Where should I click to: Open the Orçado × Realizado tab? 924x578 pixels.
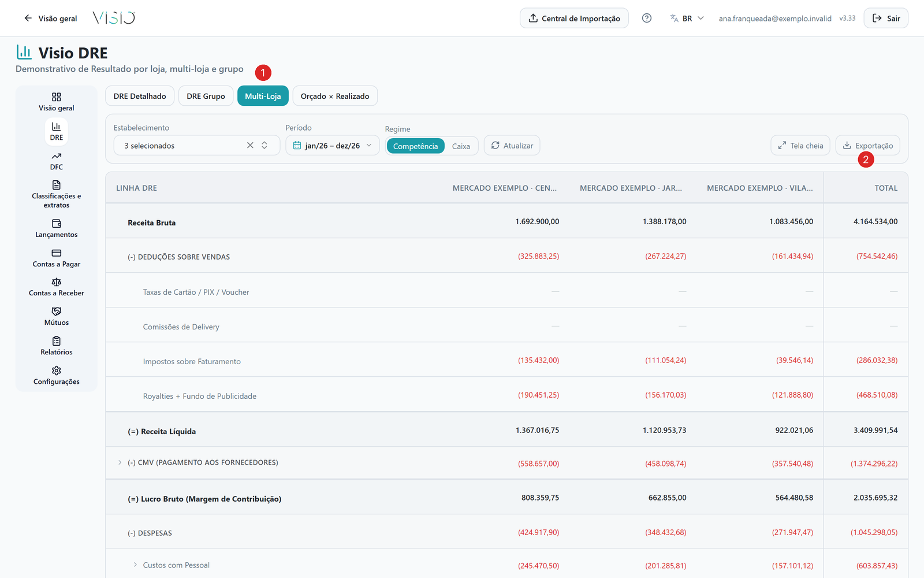pyautogui.click(x=335, y=96)
